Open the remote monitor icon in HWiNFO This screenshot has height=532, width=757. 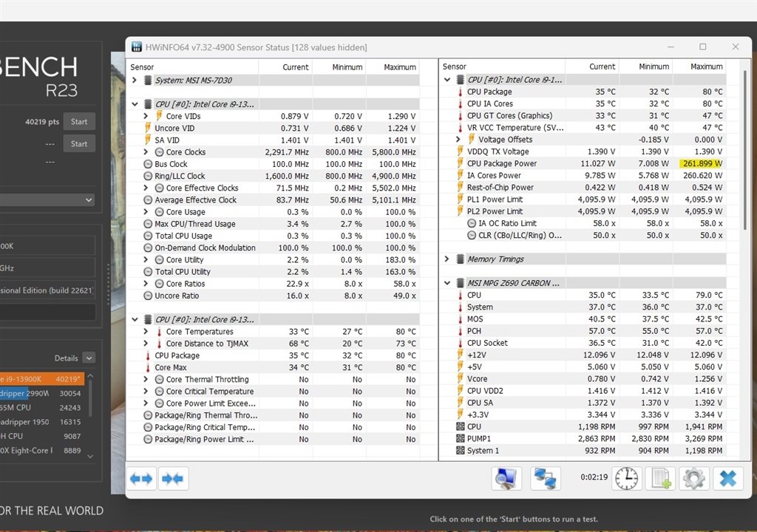click(506, 478)
